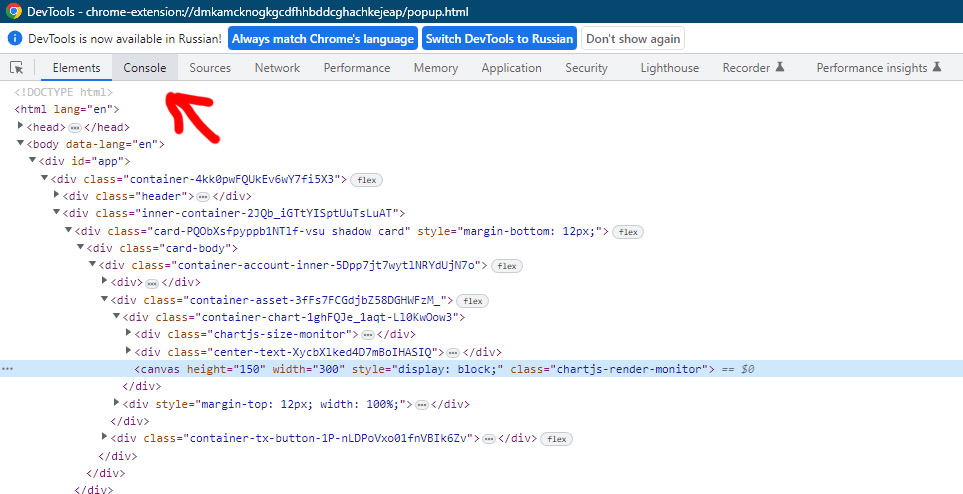This screenshot has height=494, width=963.
Task: Click ellipsis badge in header div
Action: [203, 197]
